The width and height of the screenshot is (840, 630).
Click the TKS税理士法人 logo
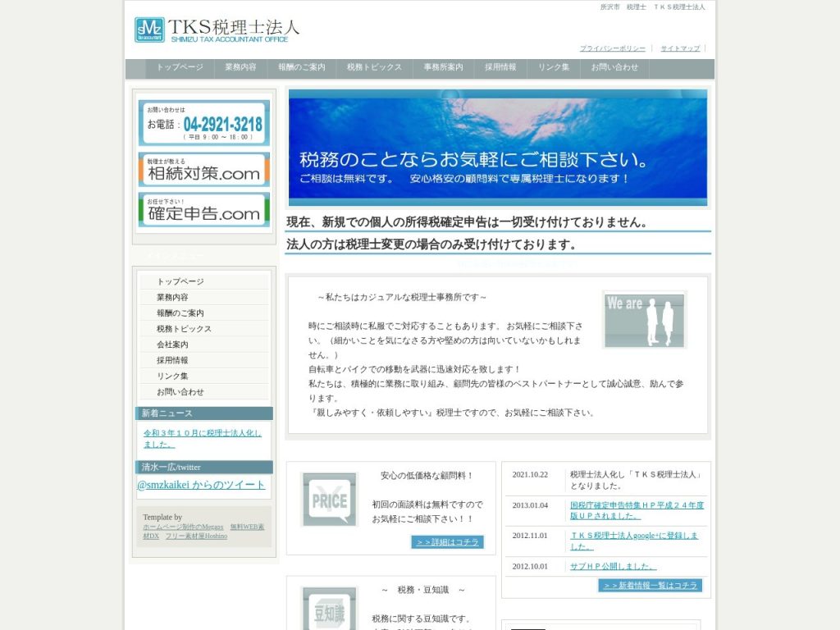click(217, 30)
